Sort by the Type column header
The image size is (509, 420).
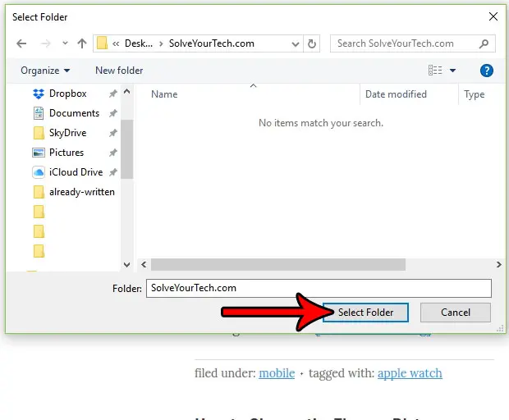pos(474,94)
